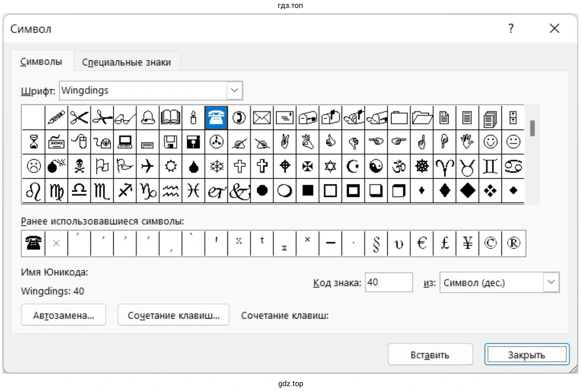
Task: Open the Автозамена dialog button
Action: [x=63, y=315]
